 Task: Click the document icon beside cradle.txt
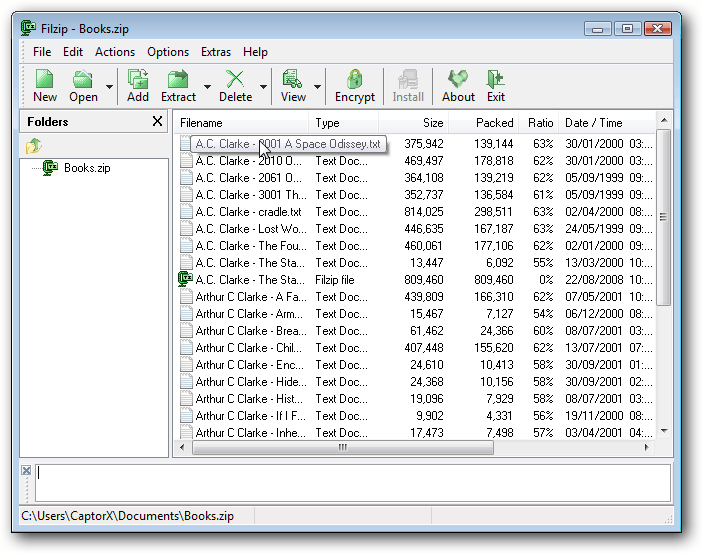(x=186, y=211)
